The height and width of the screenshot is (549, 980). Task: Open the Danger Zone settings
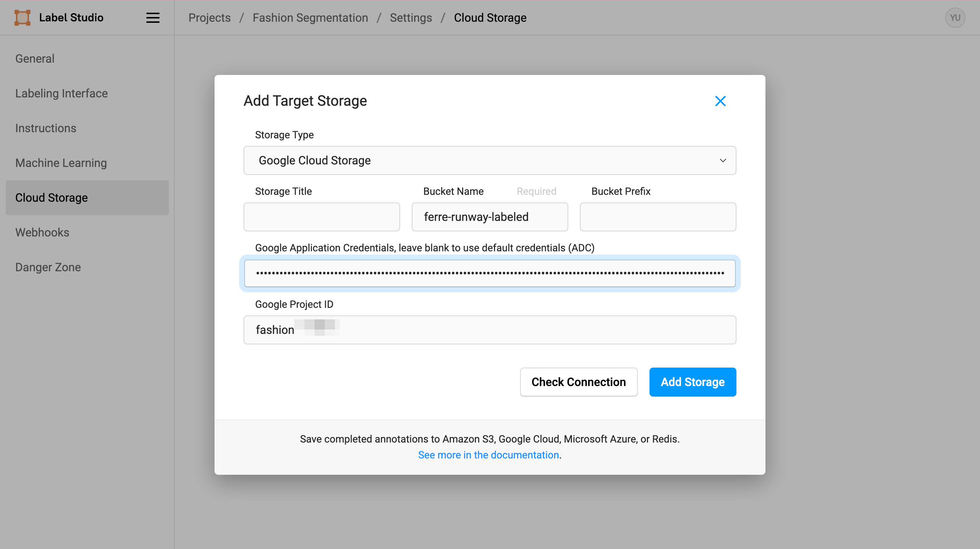[x=48, y=267]
